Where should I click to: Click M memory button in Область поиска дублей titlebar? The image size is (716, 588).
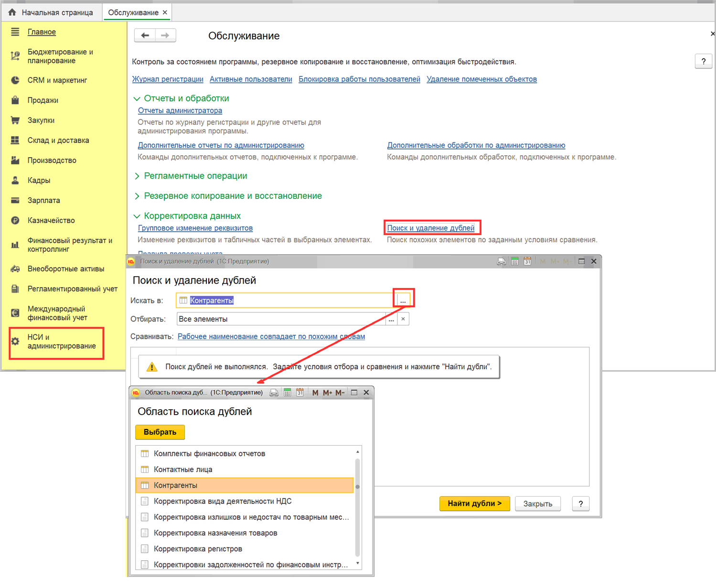[x=315, y=393]
